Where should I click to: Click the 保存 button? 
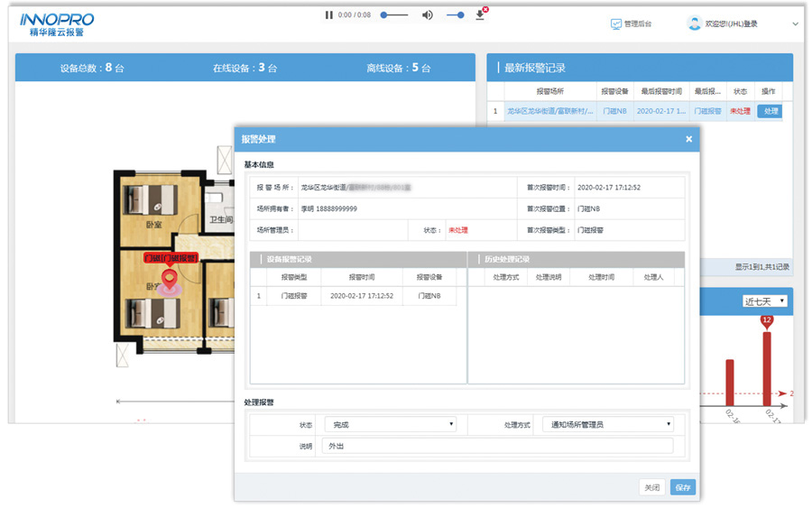point(683,487)
